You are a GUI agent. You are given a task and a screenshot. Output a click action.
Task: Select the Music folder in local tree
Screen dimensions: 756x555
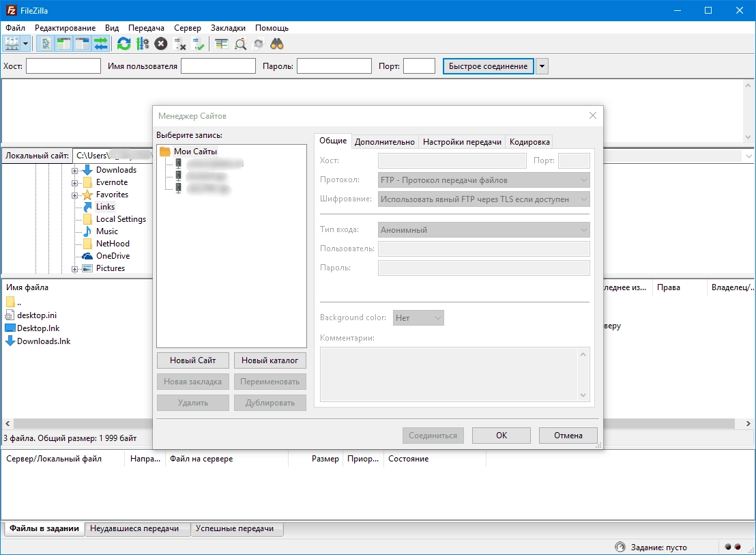pos(107,231)
